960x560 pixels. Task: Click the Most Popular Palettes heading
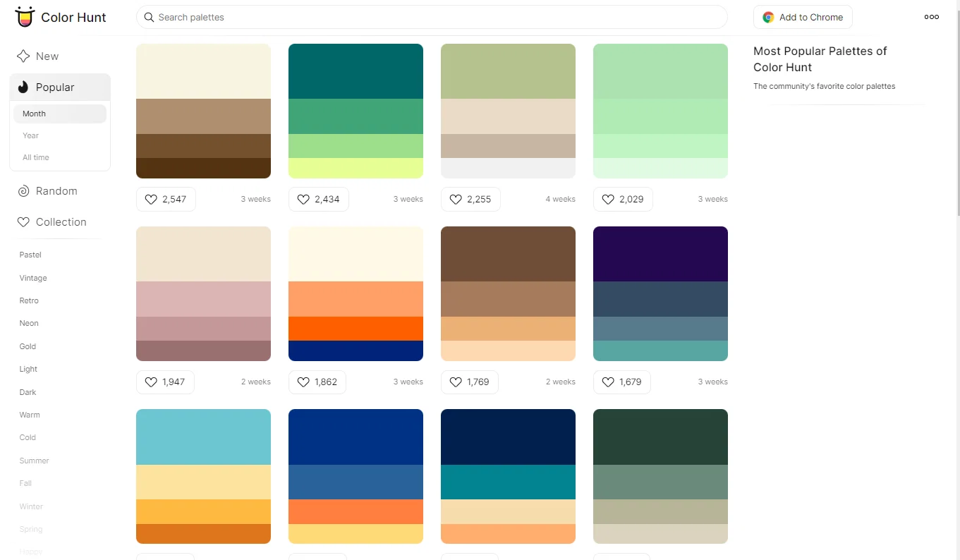[820, 59]
